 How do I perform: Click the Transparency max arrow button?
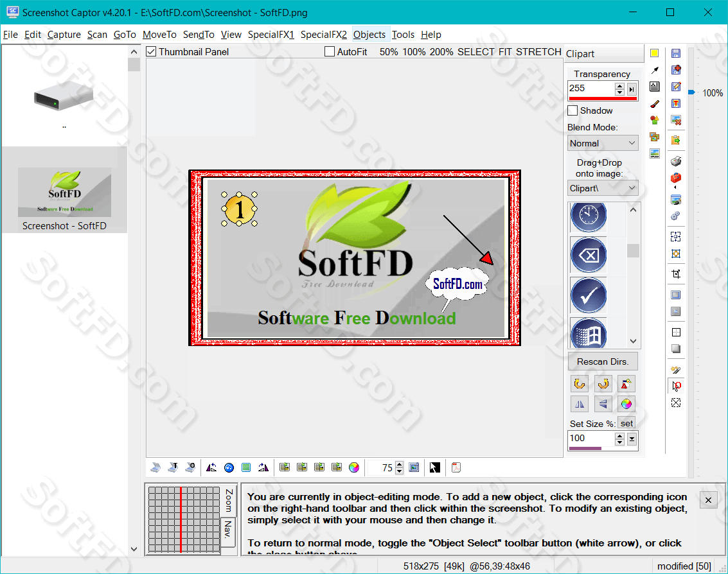(632, 89)
